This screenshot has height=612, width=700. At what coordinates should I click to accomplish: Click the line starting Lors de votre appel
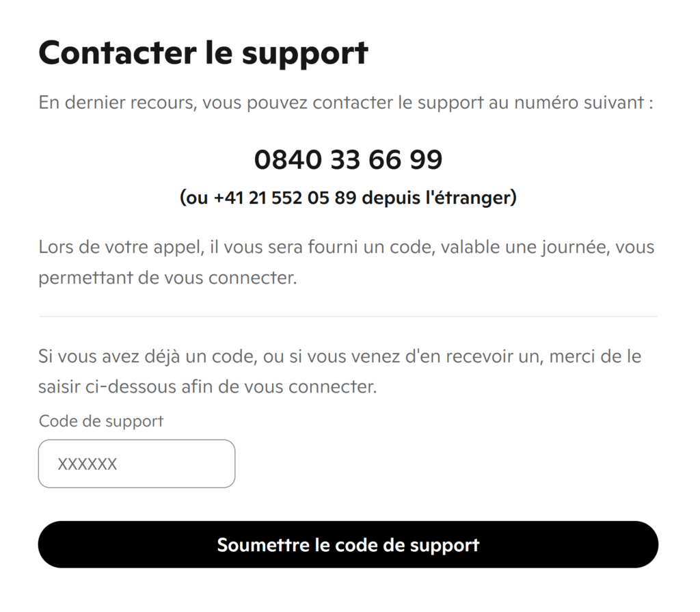click(x=346, y=247)
